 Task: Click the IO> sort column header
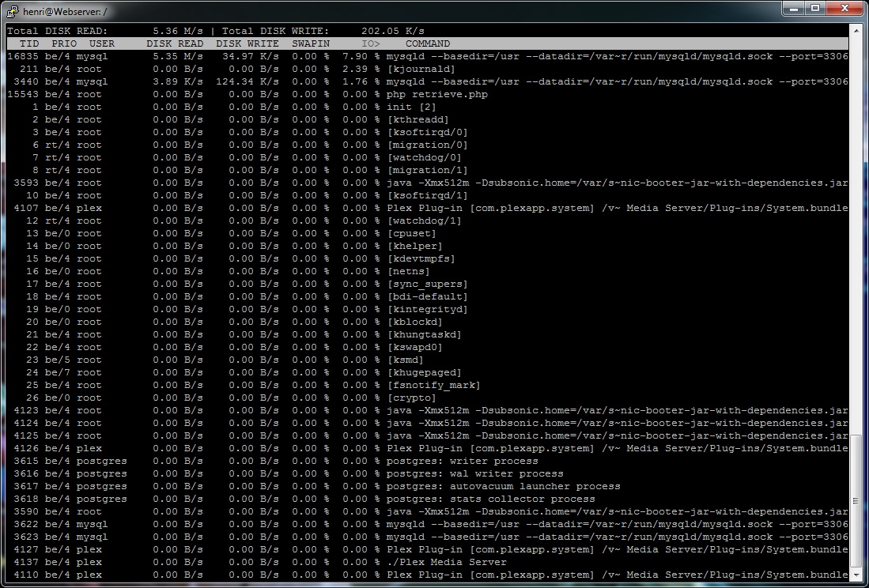371,43
